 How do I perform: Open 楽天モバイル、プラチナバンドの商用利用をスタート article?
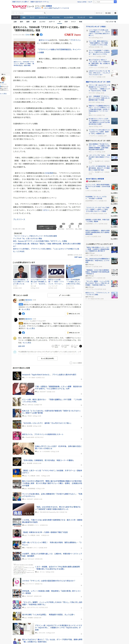click(x=43, y=434)
